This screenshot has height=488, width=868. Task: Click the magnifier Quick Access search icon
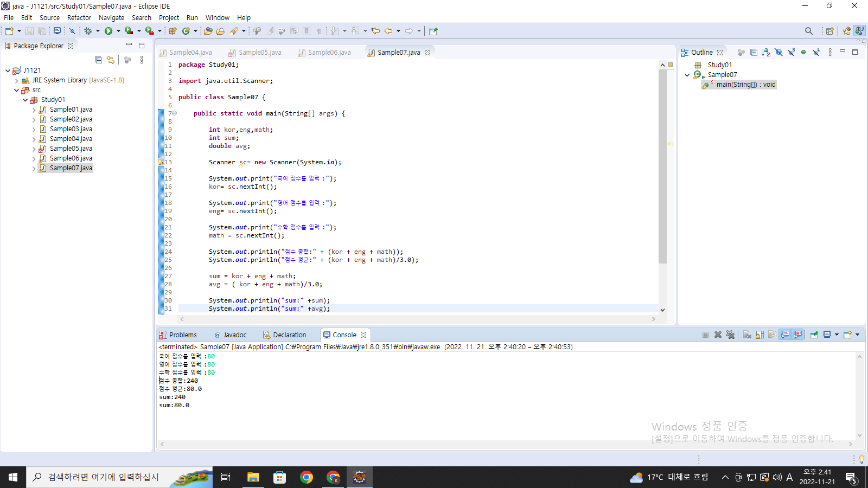pyautogui.click(x=809, y=31)
